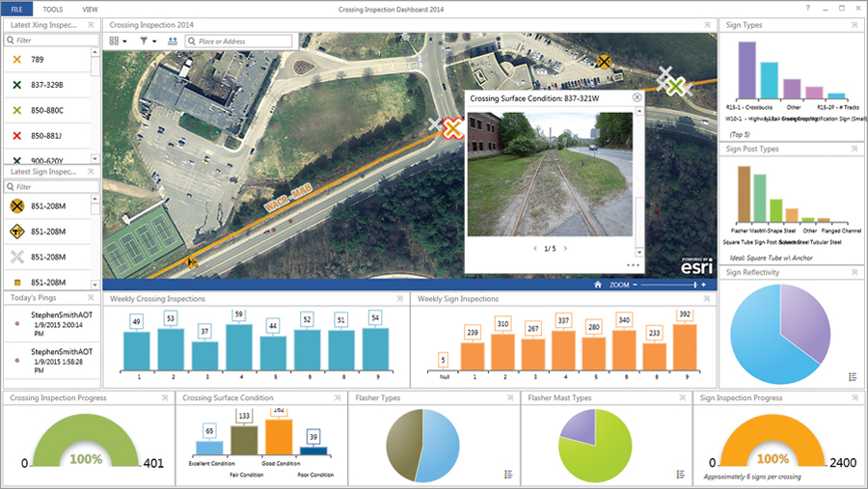Show the Sign Reflectivity chart legend
The image size is (868, 489).
point(853,377)
